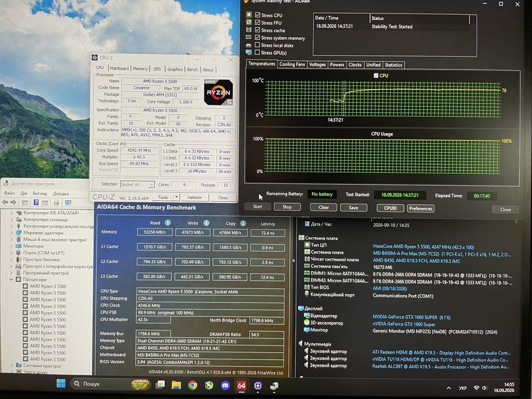This screenshot has height=399, width=532.
Task: Click the Save button in stability test
Action: point(353,207)
